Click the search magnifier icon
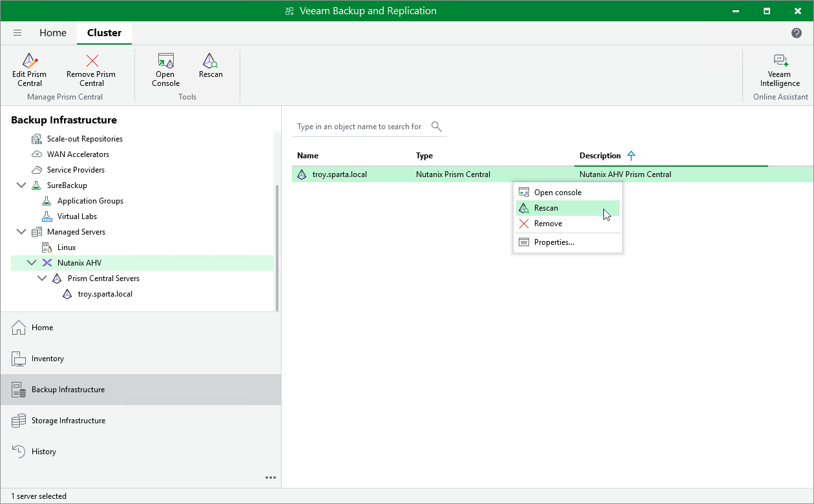814x504 pixels. (437, 127)
